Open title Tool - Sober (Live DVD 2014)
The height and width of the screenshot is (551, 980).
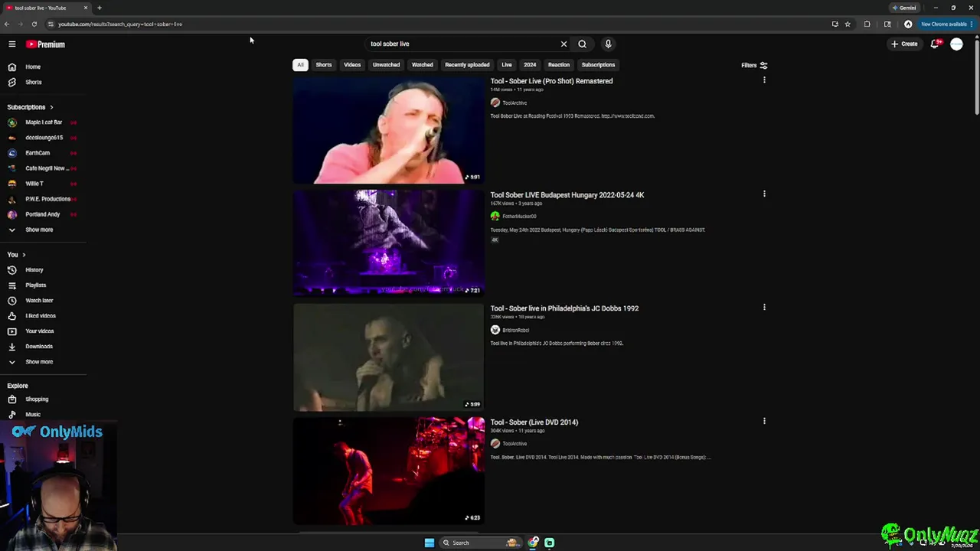pos(534,422)
